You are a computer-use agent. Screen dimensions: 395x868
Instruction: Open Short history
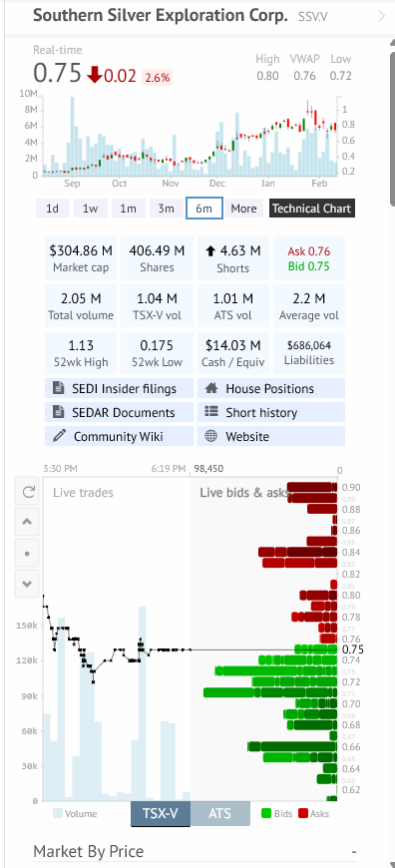[x=271, y=412]
